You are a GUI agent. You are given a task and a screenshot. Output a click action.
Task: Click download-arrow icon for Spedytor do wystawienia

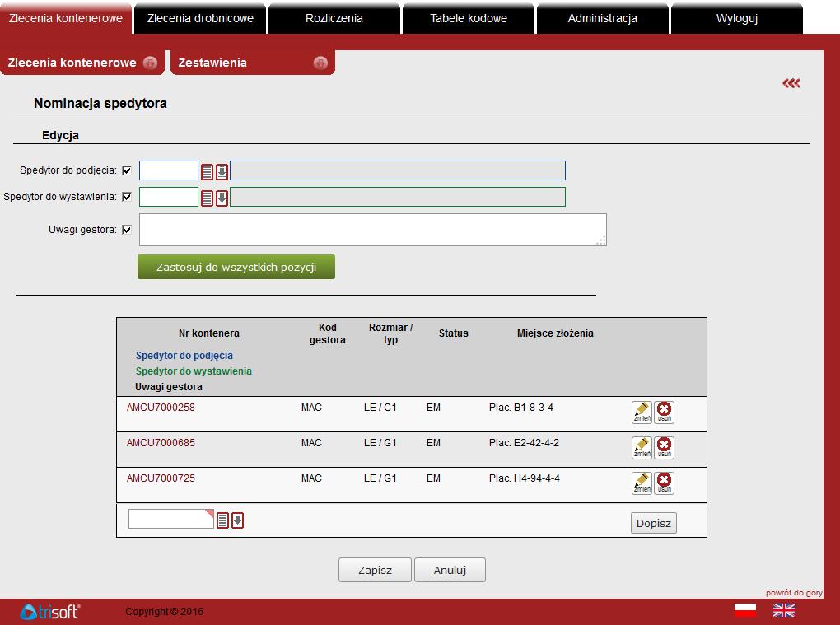click(222, 198)
